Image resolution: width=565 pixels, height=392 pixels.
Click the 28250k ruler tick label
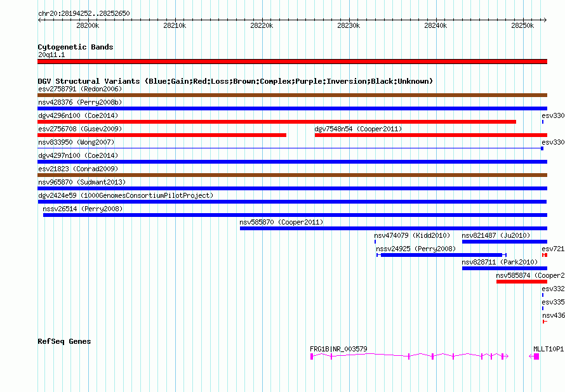[522, 25]
